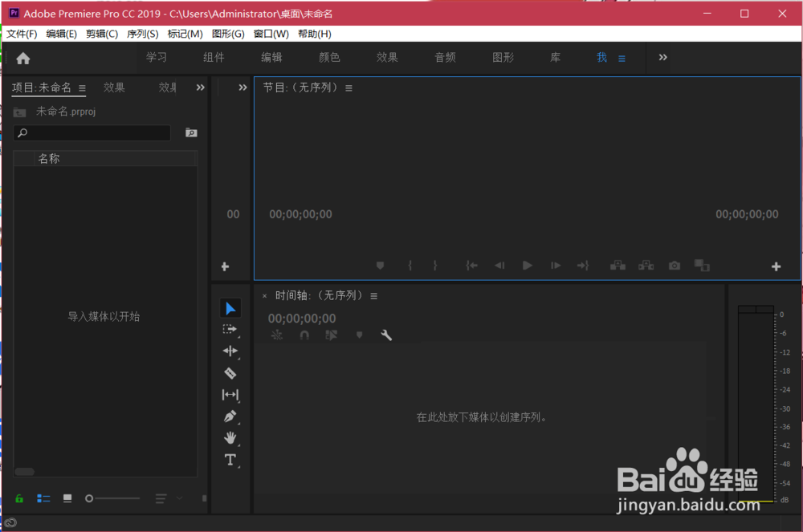Screen dimensions: 803x532
Task: Open 序列(S) menu
Action: (142, 34)
